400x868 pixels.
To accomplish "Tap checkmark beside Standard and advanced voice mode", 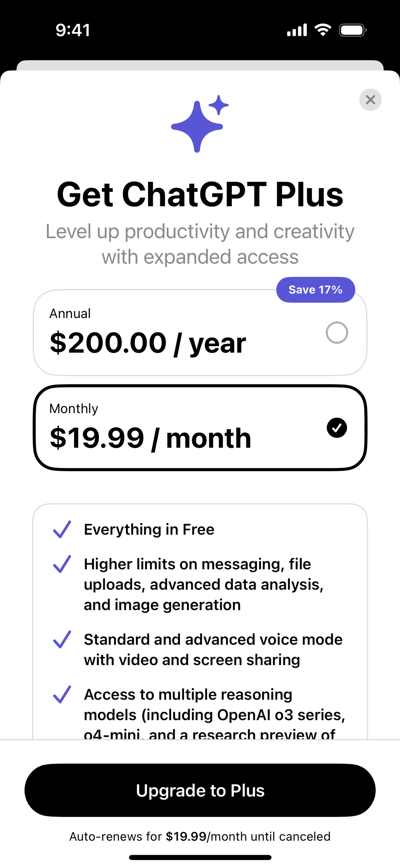I will tap(62, 640).
